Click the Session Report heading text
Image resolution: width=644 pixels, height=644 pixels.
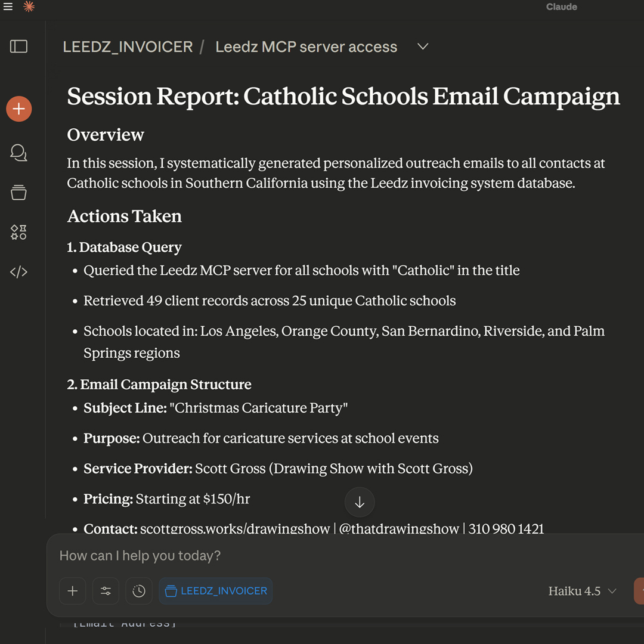[343, 97]
